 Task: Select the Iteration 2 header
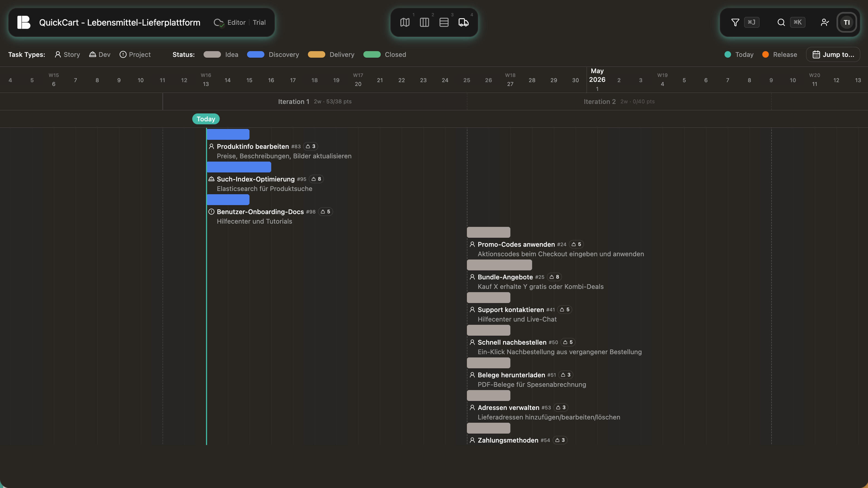coord(599,101)
